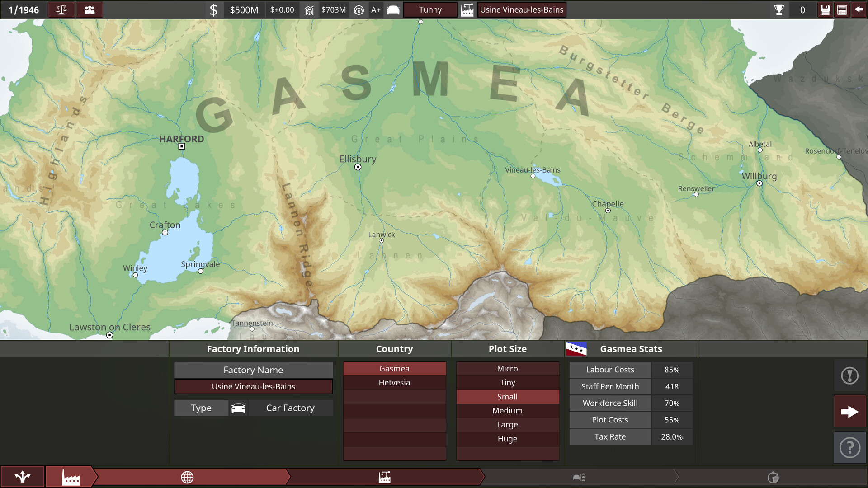868x488 pixels.
Task: Open the HR panel via the people icon
Action: click(x=90, y=9)
